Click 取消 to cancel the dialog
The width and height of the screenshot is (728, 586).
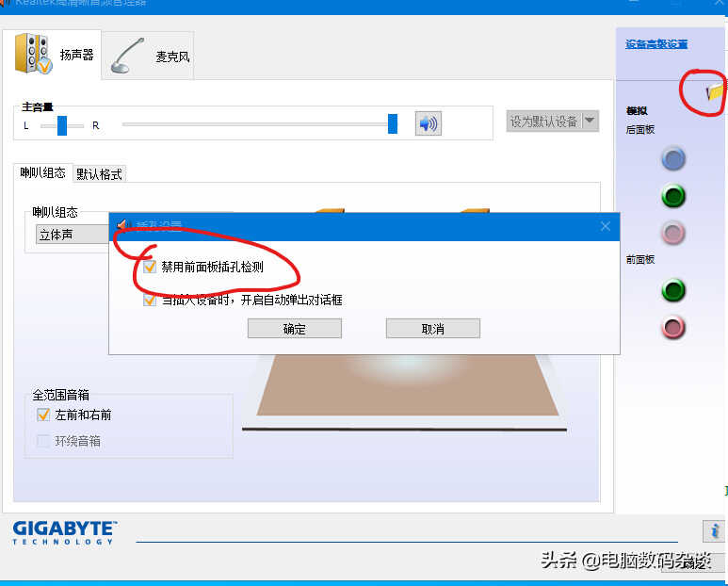432,329
